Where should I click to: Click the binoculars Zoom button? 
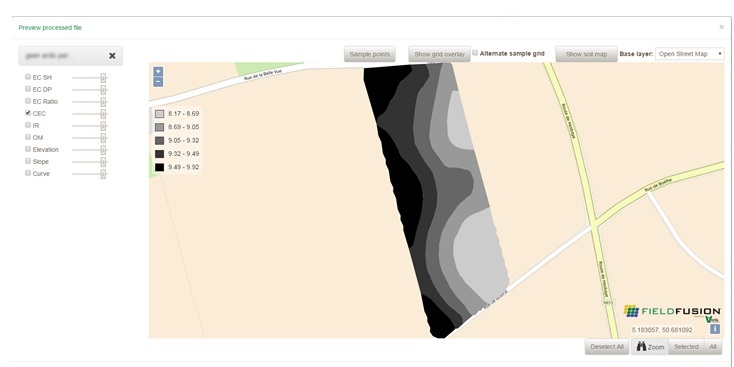click(x=650, y=347)
